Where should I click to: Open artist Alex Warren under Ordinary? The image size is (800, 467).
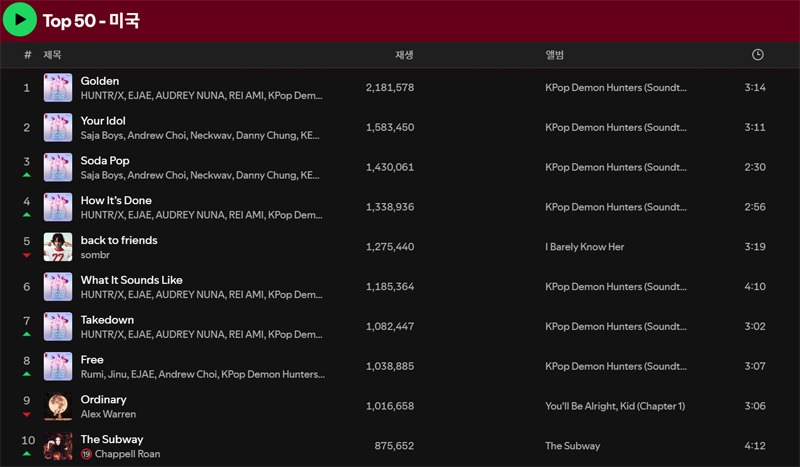(108, 414)
